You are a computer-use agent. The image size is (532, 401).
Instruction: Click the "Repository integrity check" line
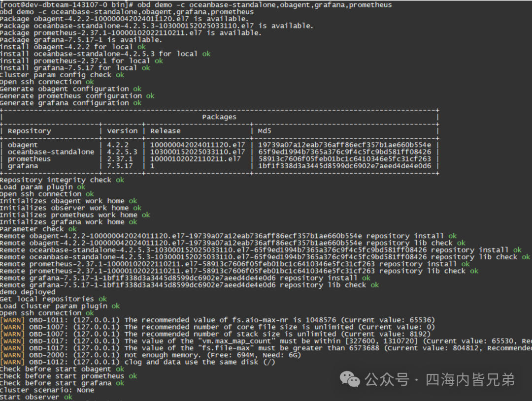point(62,180)
